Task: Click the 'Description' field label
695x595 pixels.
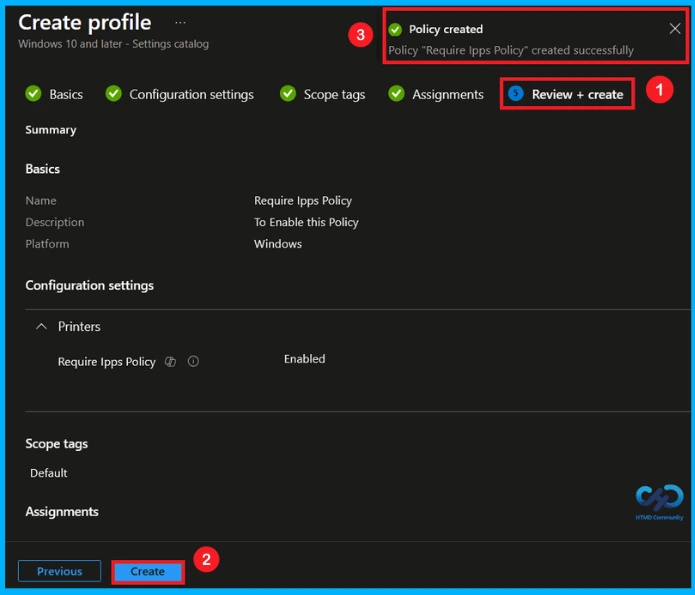Action: pyautogui.click(x=55, y=222)
